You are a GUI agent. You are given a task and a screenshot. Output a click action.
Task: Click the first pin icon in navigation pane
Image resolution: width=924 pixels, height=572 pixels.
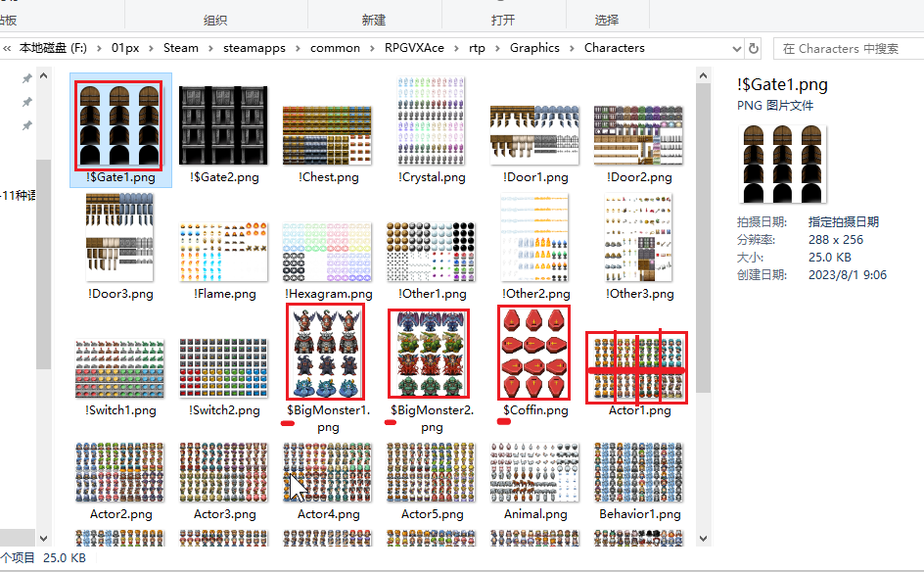(27, 78)
